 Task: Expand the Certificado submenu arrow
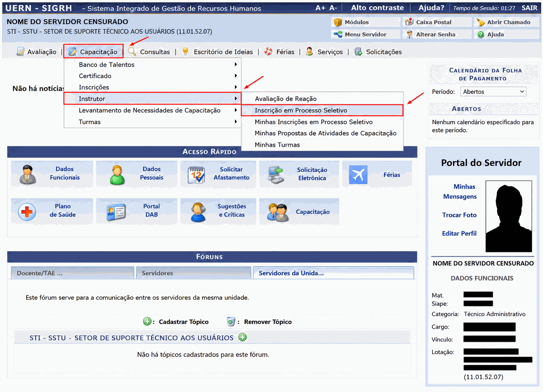pos(236,76)
